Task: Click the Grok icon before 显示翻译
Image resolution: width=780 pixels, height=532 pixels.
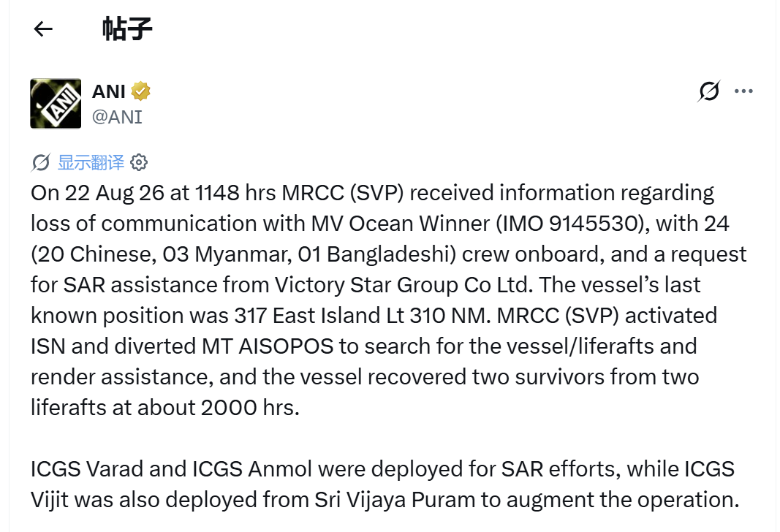Action: point(40,162)
